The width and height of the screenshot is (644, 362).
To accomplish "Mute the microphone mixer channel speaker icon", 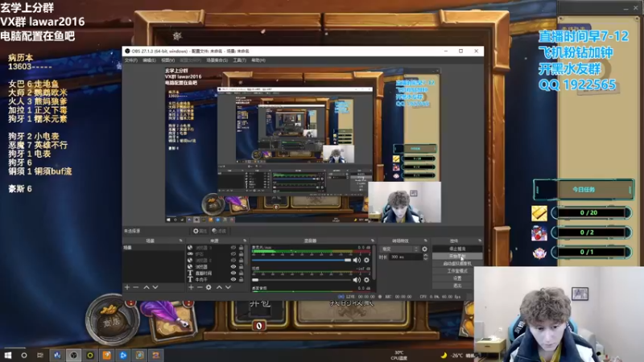I will pos(357,260).
